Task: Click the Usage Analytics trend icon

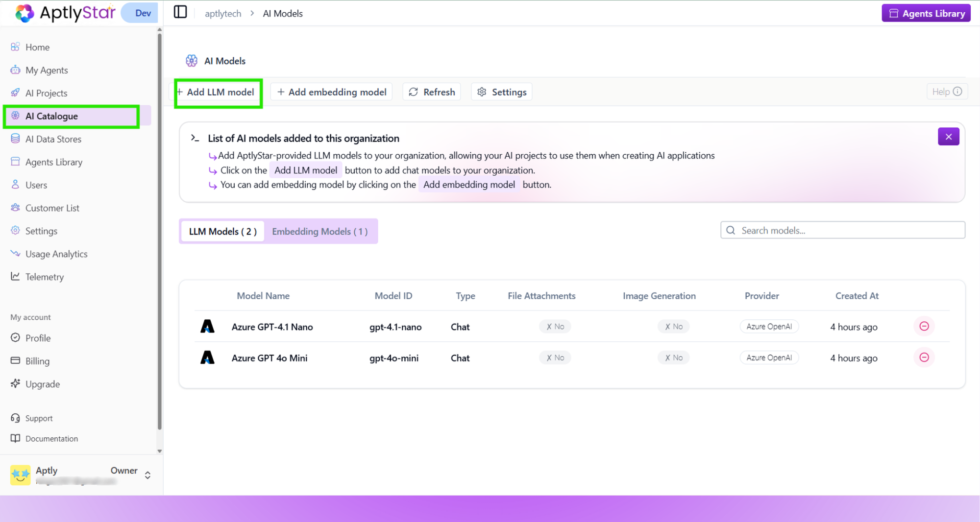Action: click(x=15, y=254)
